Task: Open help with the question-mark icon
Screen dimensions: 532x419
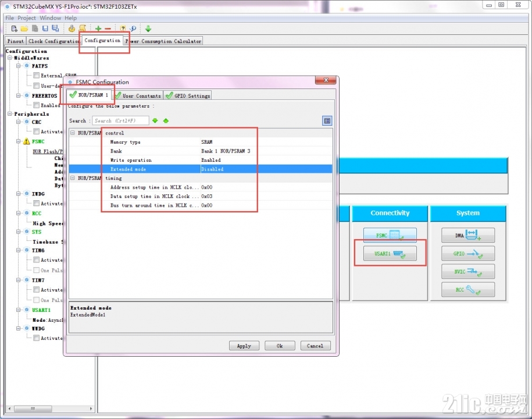Action: (x=123, y=29)
